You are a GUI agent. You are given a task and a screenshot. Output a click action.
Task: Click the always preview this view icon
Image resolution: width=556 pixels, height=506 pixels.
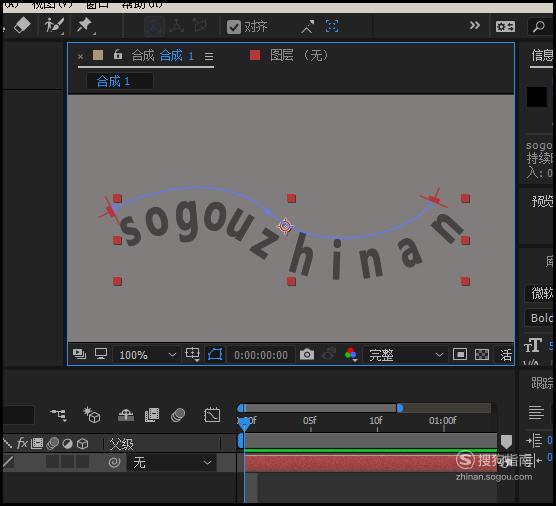[x=79, y=354]
